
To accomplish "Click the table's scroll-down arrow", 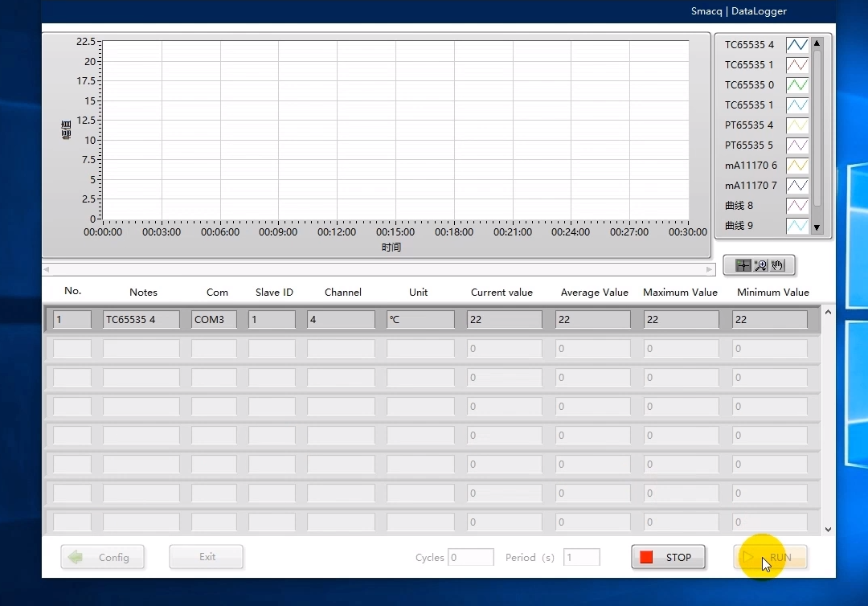I will pyautogui.click(x=828, y=530).
